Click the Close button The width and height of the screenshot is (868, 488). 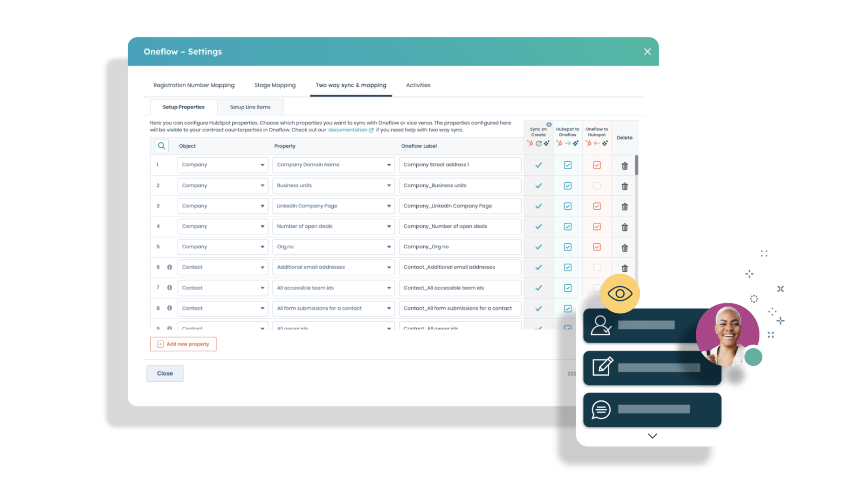[x=165, y=373]
